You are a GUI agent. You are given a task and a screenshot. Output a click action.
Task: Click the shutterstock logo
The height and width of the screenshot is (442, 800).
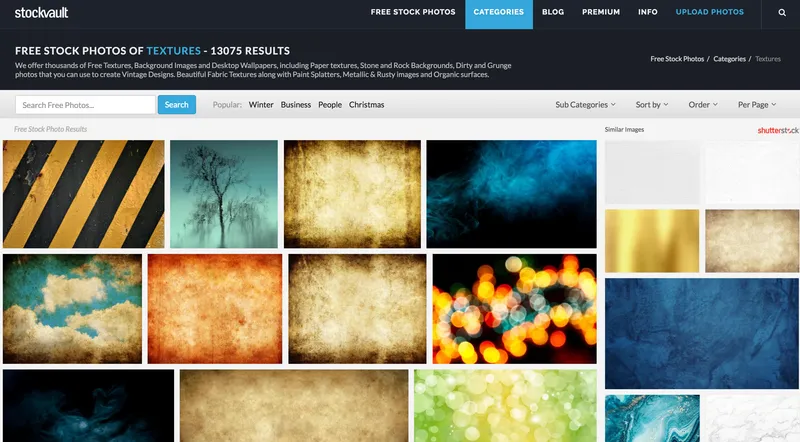[778, 130]
